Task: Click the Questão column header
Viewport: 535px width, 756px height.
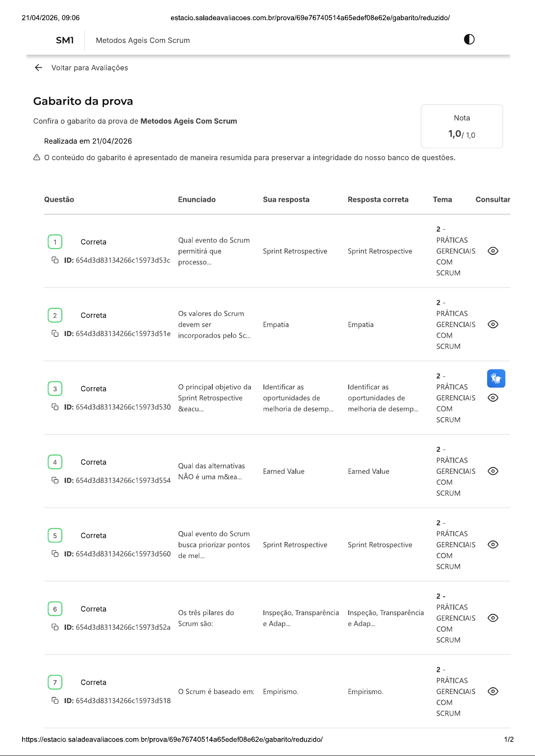Action: [59, 200]
